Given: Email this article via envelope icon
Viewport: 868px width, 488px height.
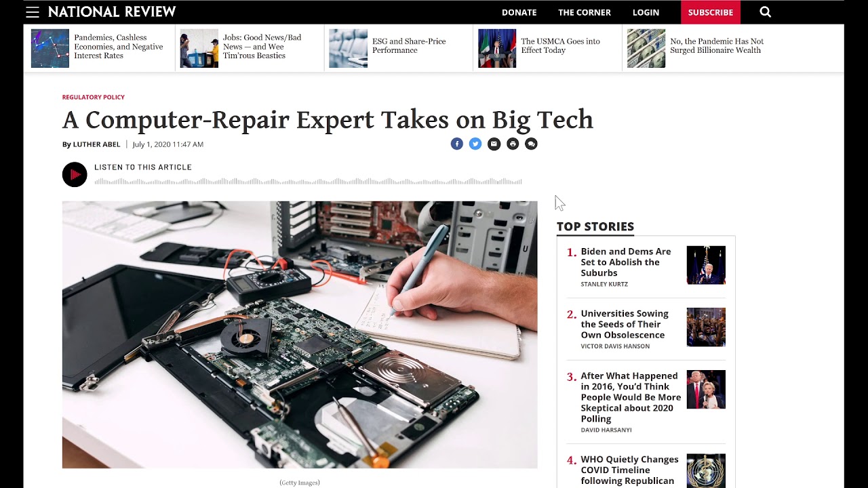Looking at the screenshot, I should tap(494, 144).
